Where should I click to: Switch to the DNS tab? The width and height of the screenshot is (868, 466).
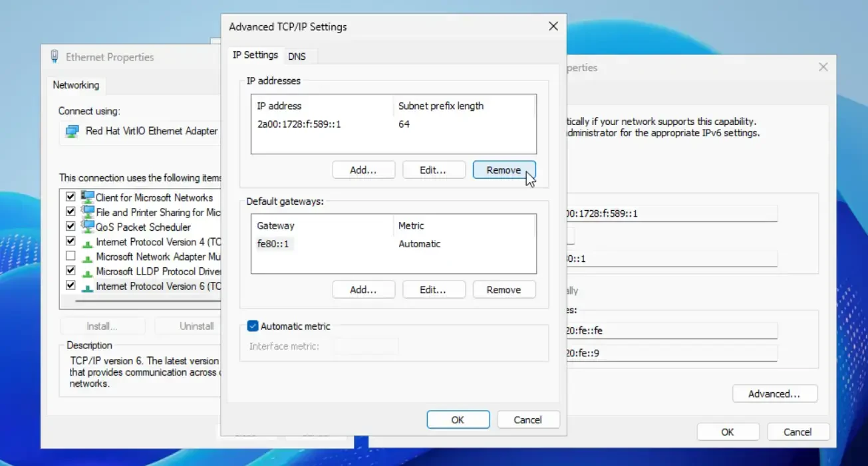click(297, 57)
